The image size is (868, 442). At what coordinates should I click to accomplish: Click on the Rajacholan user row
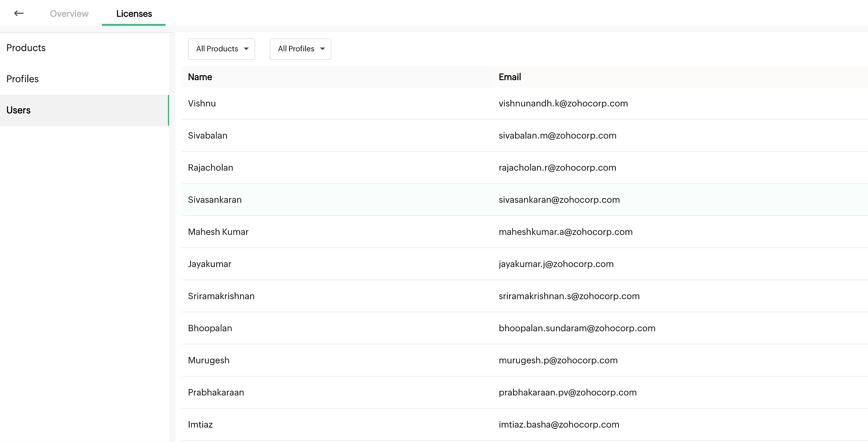[x=210, y=168]
